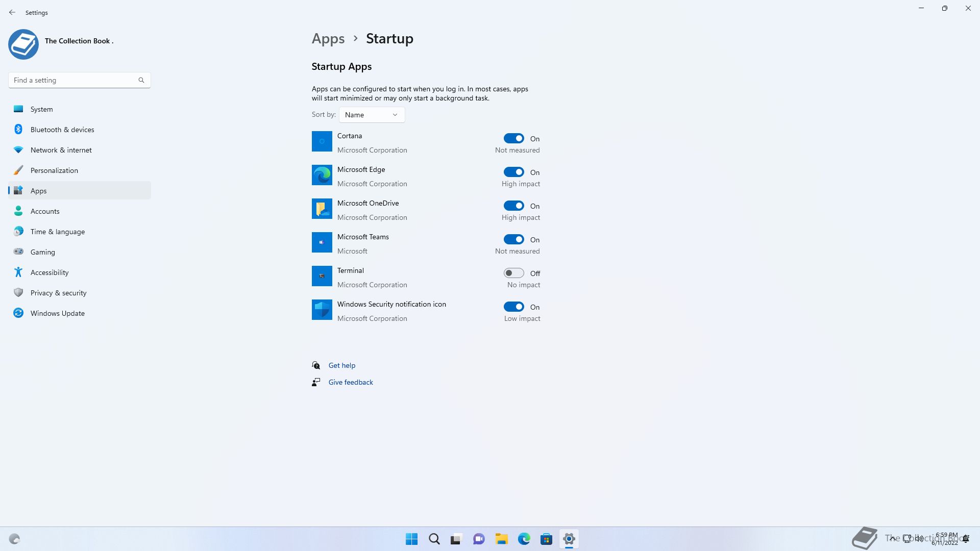Click the Low impact status text
This screenshot has width=980, height=551.
coord(522,318)
